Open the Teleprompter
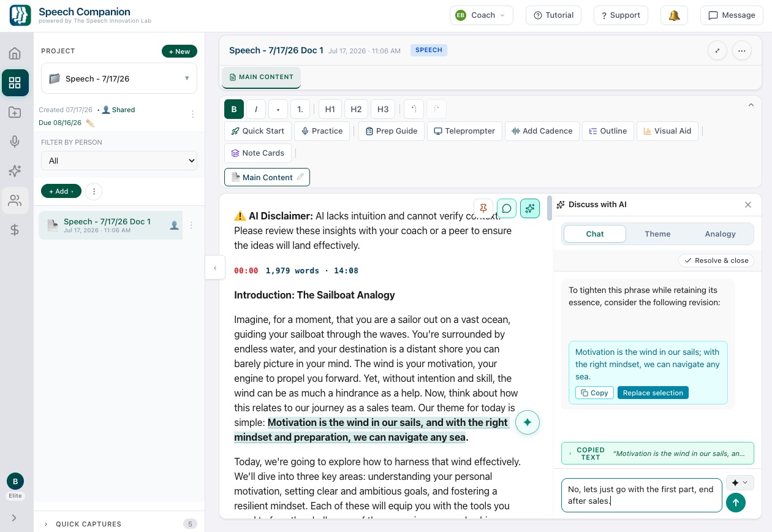 coord(464,131)
